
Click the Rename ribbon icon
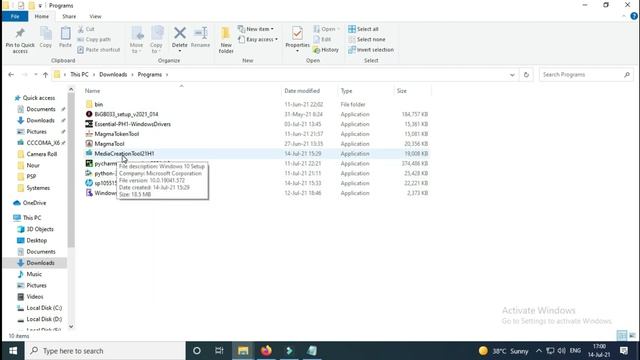[200, 38]
